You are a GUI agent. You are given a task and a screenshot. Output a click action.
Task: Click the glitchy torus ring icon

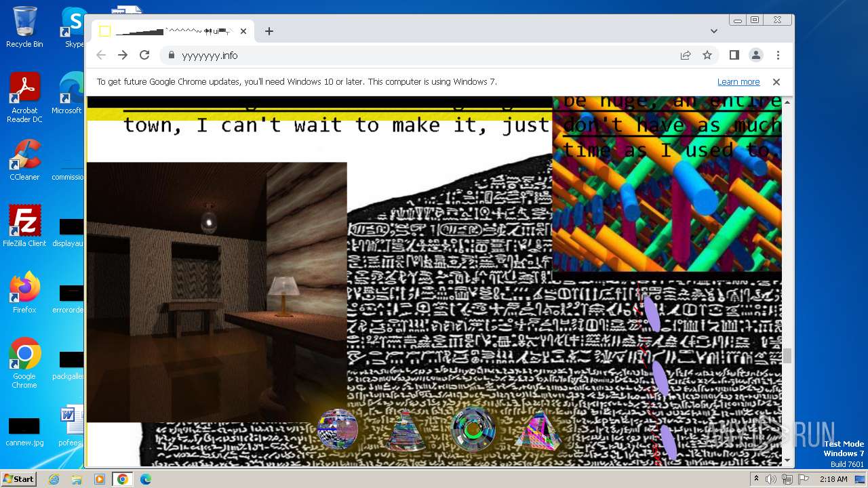[x=473, y=429]
